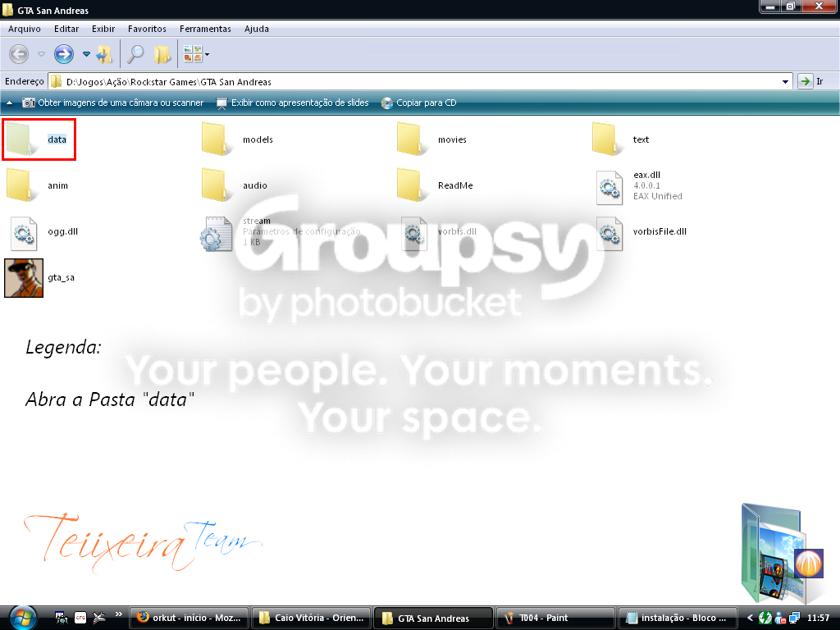840x630 pixels.
Task: Toggle the Folders pane button
Action: [162, 54]
